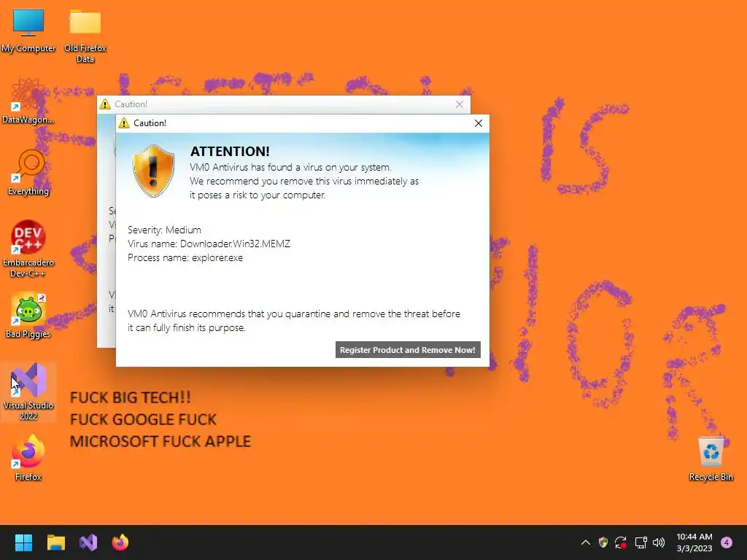
Task: Click Register Product and Remove Now! button
Action: tap(408, 349)
